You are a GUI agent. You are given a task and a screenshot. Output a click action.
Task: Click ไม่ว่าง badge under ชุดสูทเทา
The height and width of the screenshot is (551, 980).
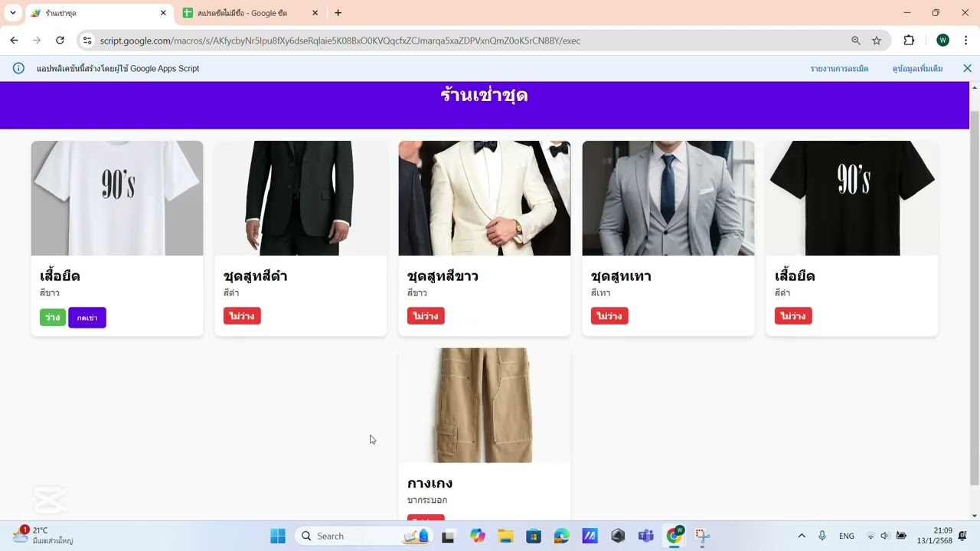click(609, 316)
